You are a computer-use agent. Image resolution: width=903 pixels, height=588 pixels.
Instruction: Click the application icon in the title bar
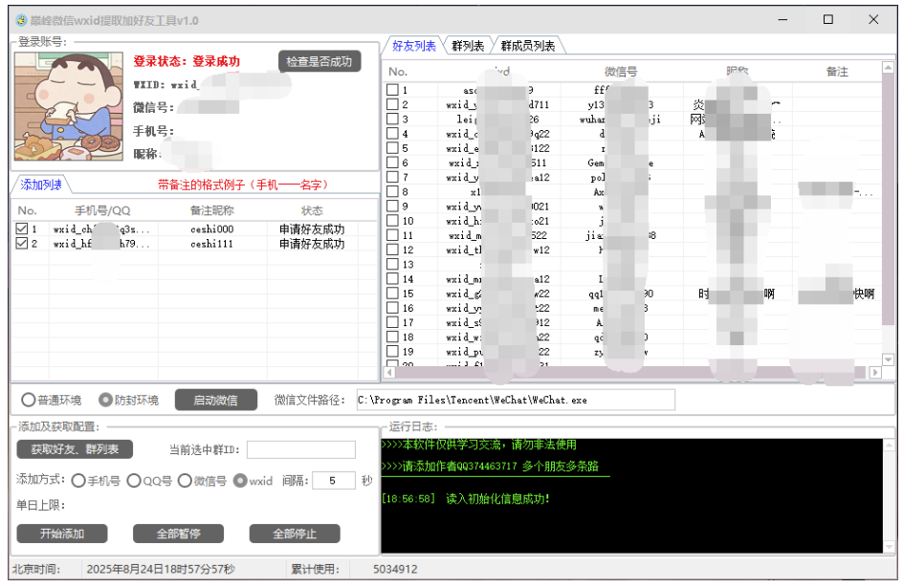click(23, 20)
